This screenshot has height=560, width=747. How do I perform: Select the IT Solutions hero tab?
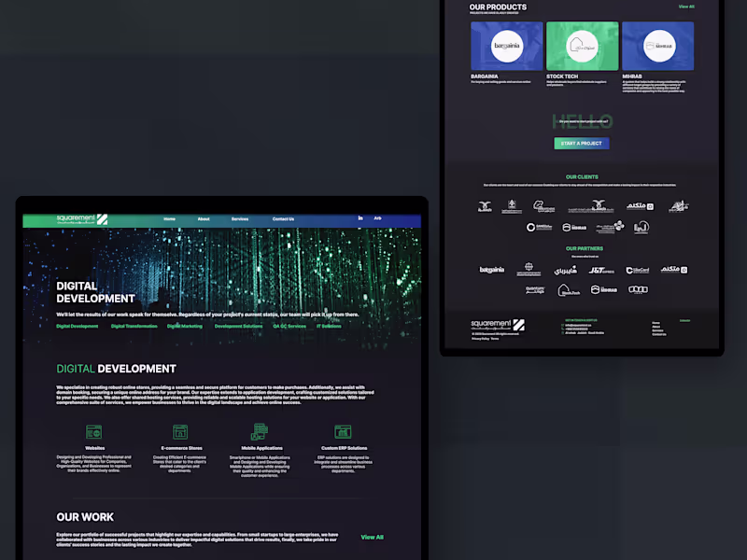coord(329,326)
